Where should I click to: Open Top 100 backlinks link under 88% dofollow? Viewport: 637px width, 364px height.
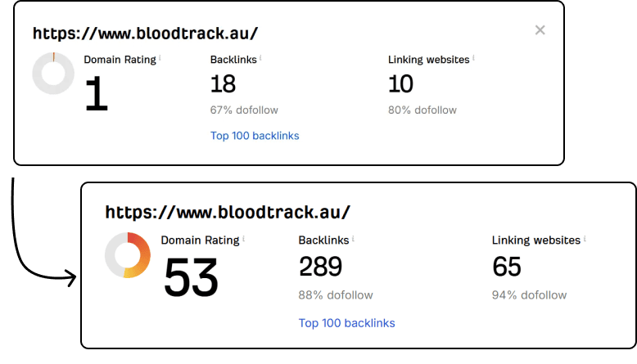346,323
